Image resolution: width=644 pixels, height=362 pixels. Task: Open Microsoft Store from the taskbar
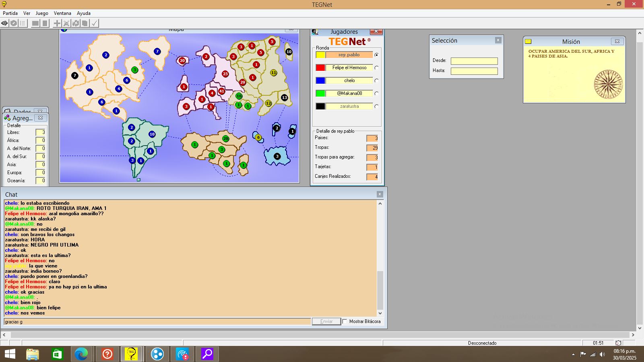click(x=57, y=354)
